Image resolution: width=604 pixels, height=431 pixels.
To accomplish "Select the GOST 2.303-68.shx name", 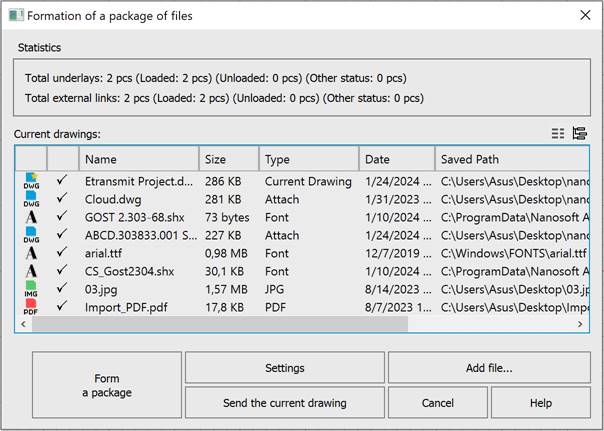I will tap(134, 217).
